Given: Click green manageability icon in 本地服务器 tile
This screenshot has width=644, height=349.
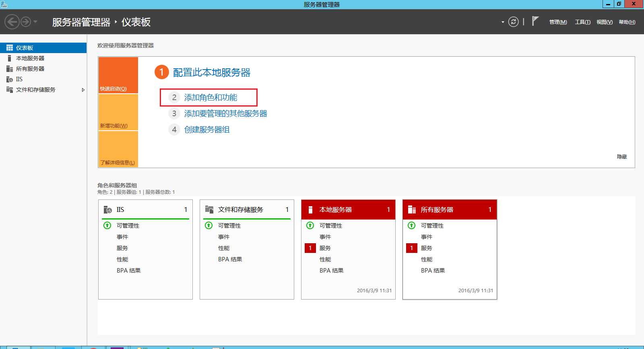Looking at the screenshot, I should (310, 225).
